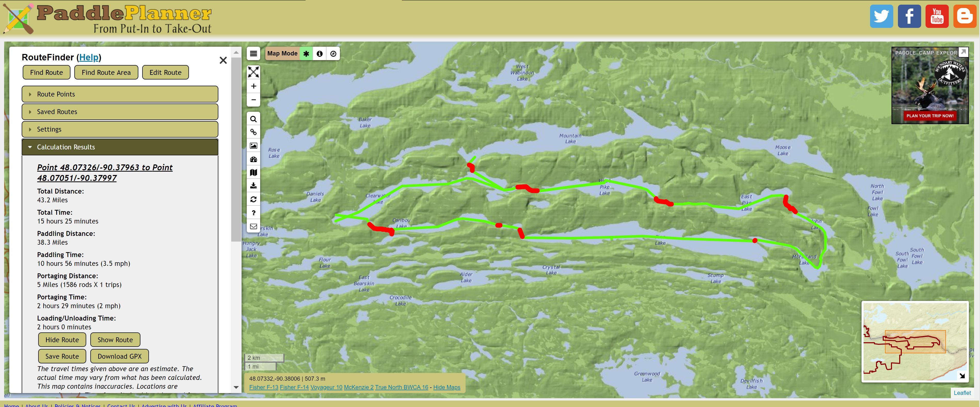Select the Fisher F-14 map link
The width and height of the screenshot is (980, 407).
[294, 387]
